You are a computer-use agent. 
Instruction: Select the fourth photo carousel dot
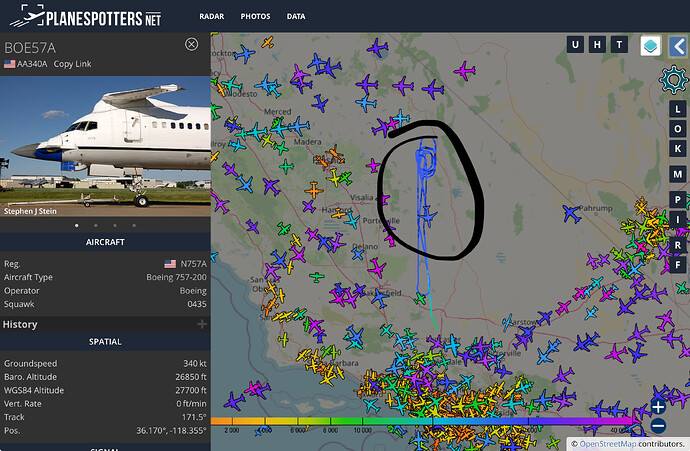coord(134,225)
